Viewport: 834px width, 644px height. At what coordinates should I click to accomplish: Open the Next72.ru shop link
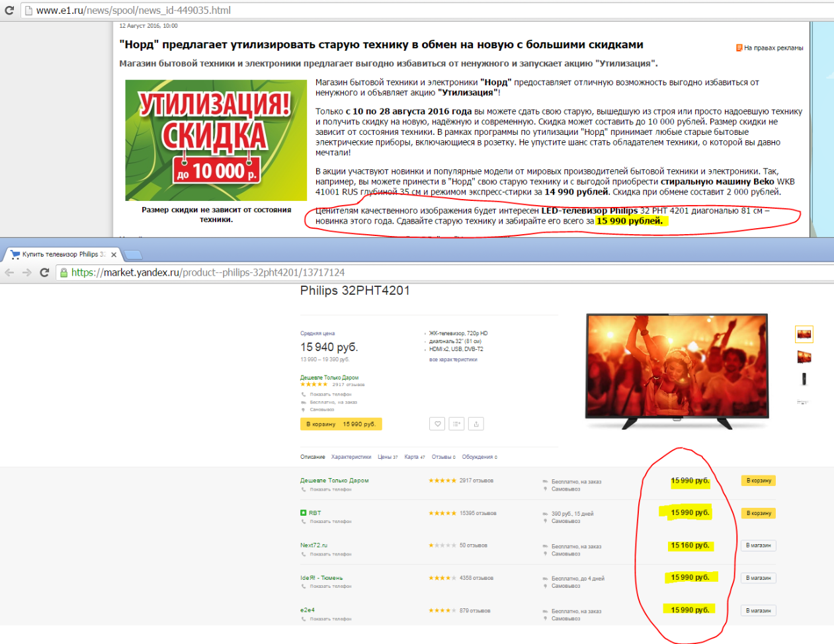point(314,545)
